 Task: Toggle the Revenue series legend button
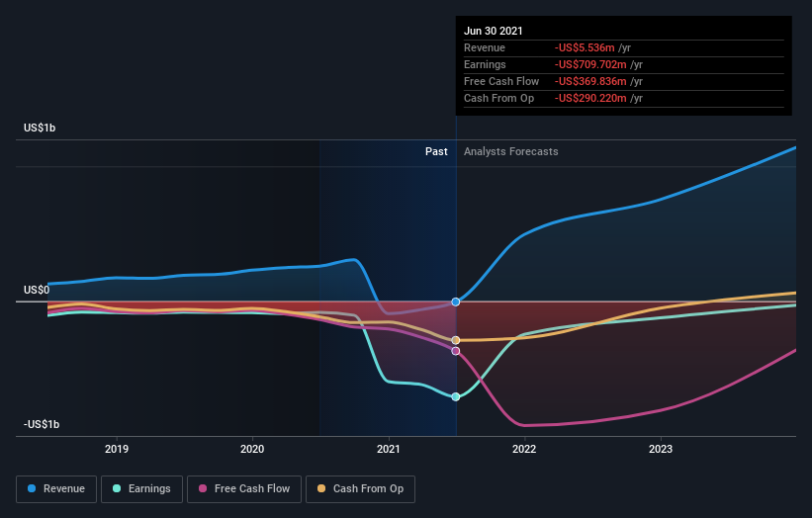[x=56, y=489]
